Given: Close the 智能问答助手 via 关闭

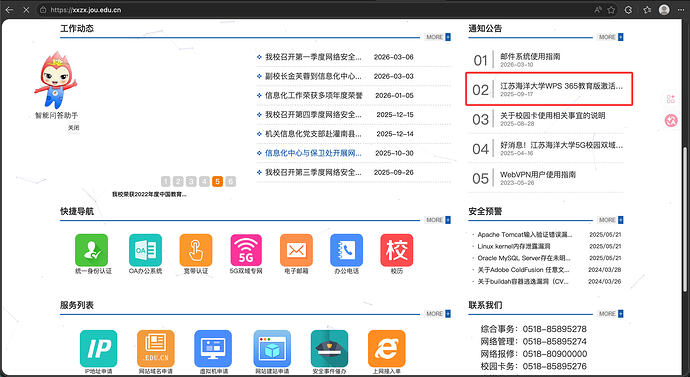Looking at the screenshot, I should [x=73, y=128].
